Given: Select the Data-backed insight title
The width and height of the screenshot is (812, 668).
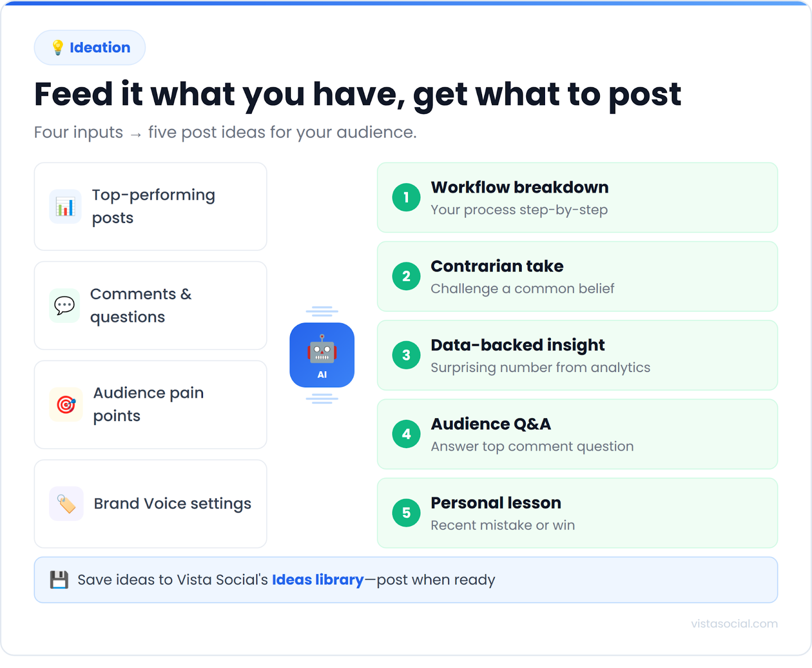Looking at the screenshot, I should coord(518,345).
